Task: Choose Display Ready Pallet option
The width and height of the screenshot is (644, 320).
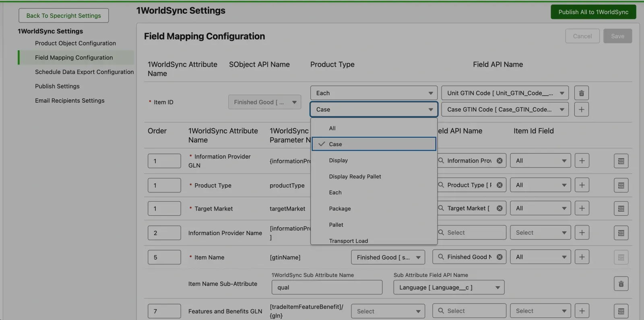Action: [374, 176]
